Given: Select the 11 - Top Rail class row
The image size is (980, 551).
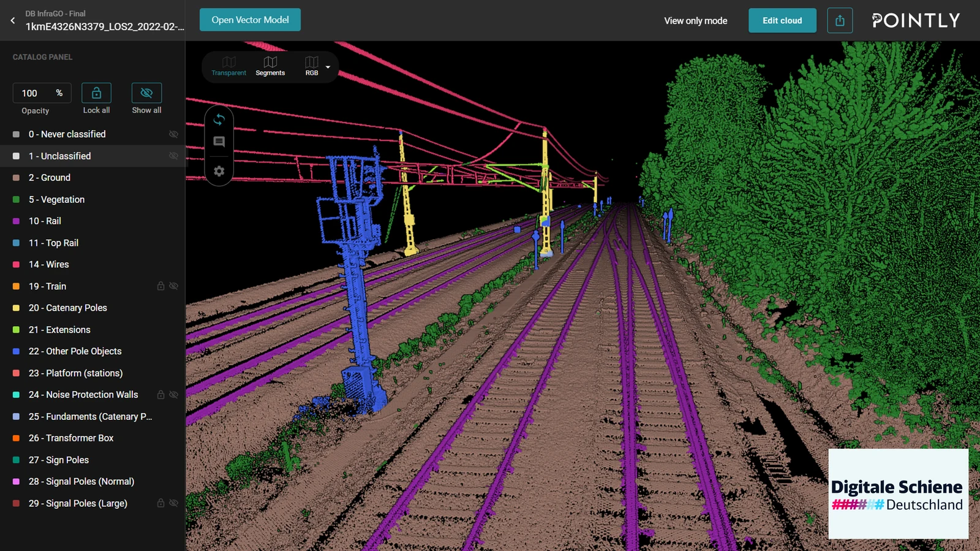Looking at the screenshot, I should (x=92, y=243).
